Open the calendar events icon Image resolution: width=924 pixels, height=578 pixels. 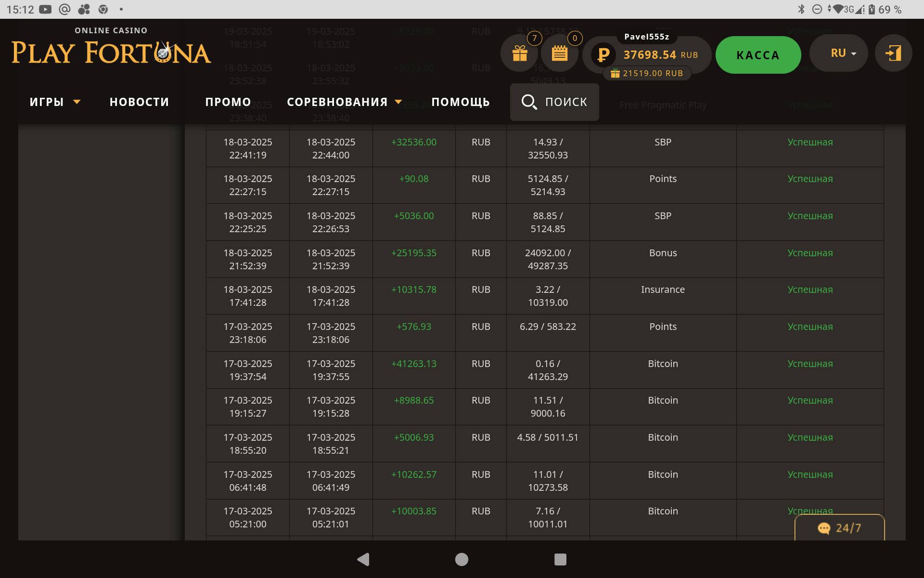pyautogui.click(x=559, y=53)
